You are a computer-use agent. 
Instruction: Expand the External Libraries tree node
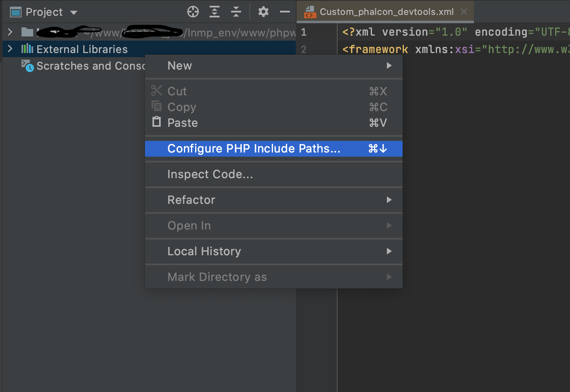(x=10, y=49)
